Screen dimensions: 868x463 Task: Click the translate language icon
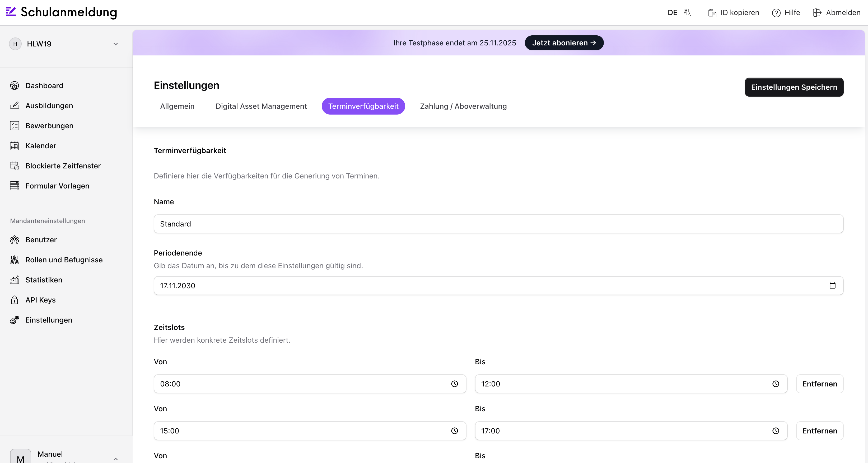pyautogui.click(x=687, y=12)
